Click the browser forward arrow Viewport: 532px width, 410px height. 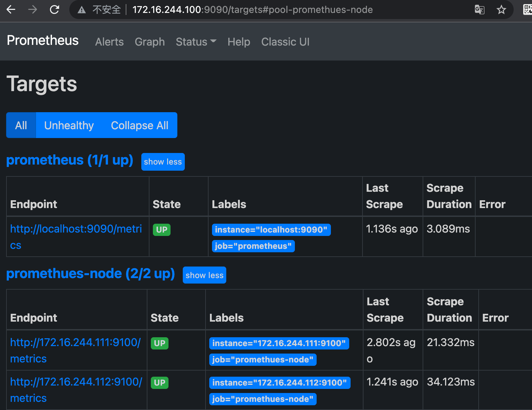[x=33, y=10]
